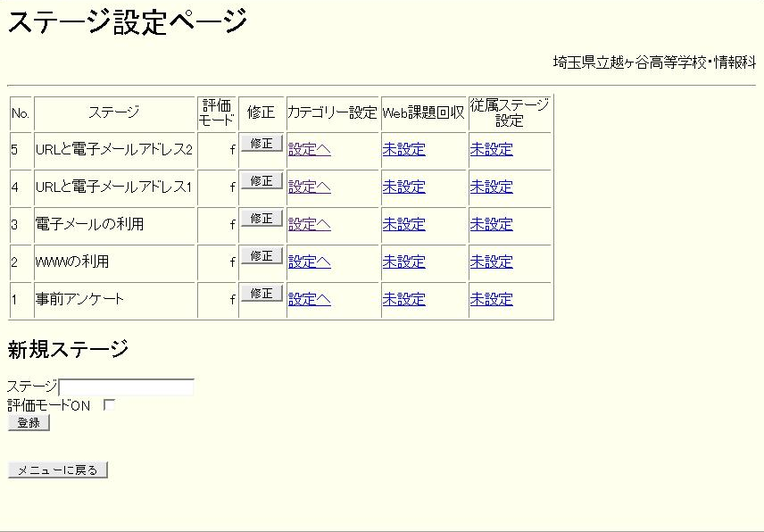Open 設定へ link for WWWの利用 stage

pyautogui.click(x=309, y=262)
